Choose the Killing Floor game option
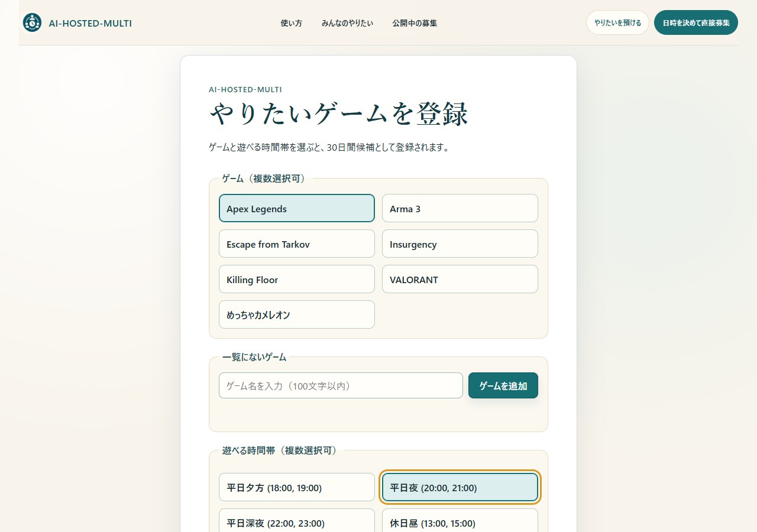Viewport: 757px width, 532px height. pyautogui.click(x=297, y=279)
